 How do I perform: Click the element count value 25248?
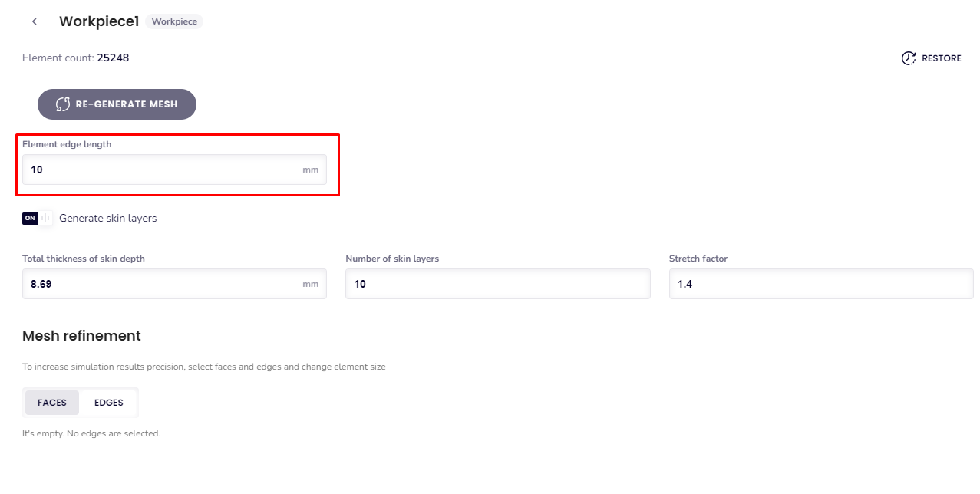[x=113, y=58]
